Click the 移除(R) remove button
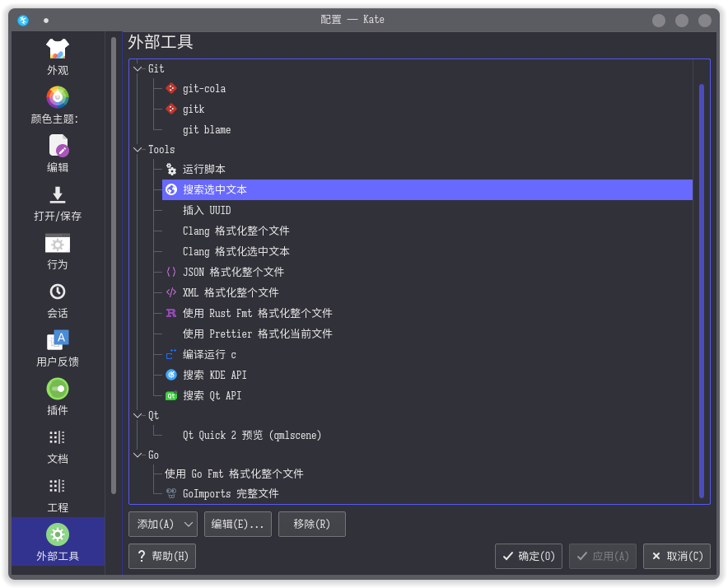 point(312,524)
